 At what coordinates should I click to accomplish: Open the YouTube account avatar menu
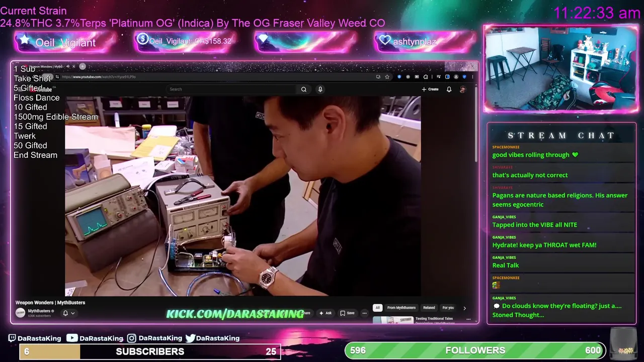coord(463,89)
